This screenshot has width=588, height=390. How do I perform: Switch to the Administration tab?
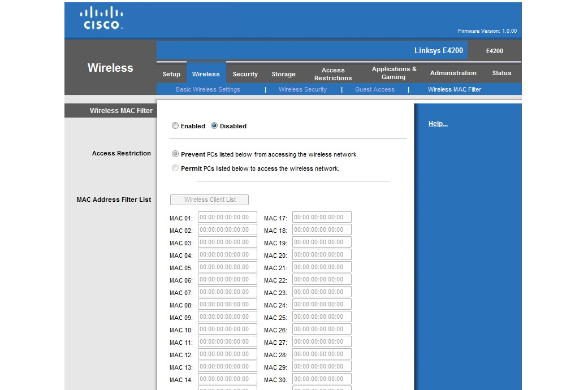(x=453, y=73)
